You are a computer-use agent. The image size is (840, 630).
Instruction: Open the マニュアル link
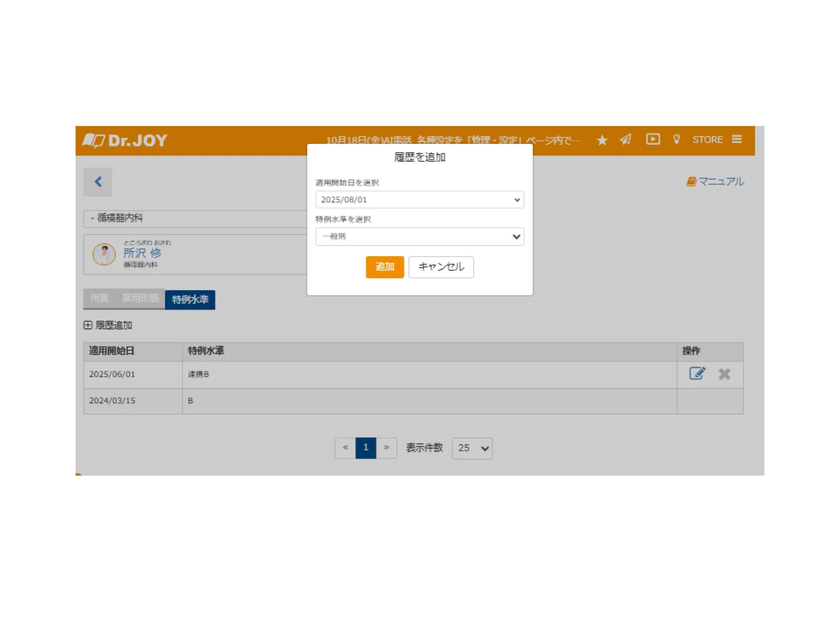pyautogui.click(x=716, y=182)
